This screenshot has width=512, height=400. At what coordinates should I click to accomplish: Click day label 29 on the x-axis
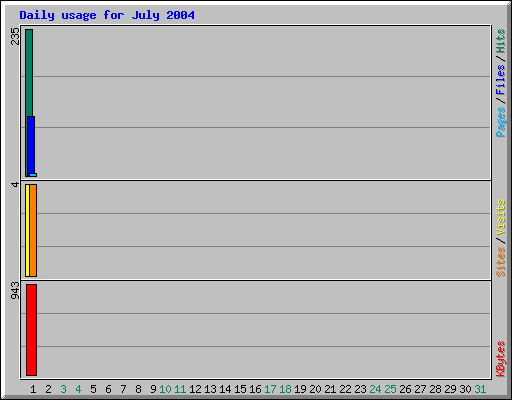[x=450, y=389]
